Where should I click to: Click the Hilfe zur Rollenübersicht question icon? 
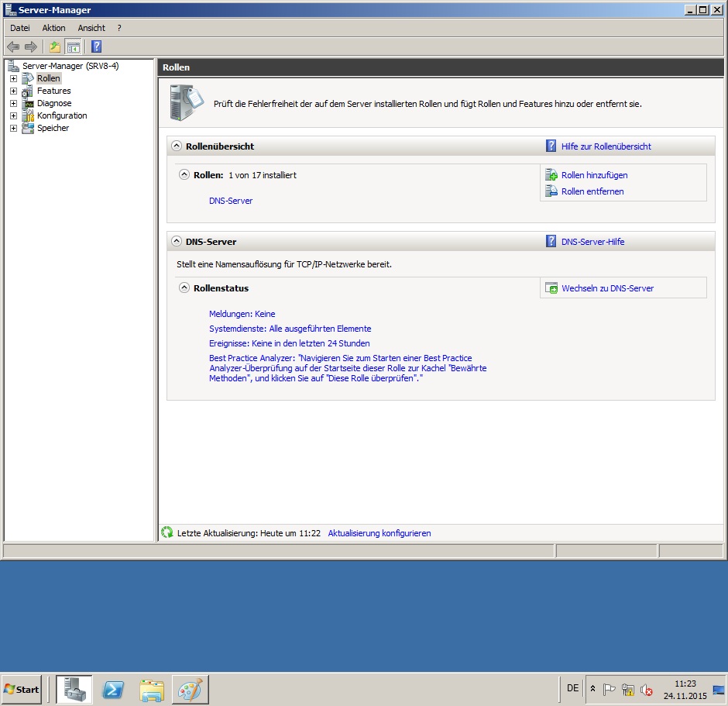click(551, 146)
